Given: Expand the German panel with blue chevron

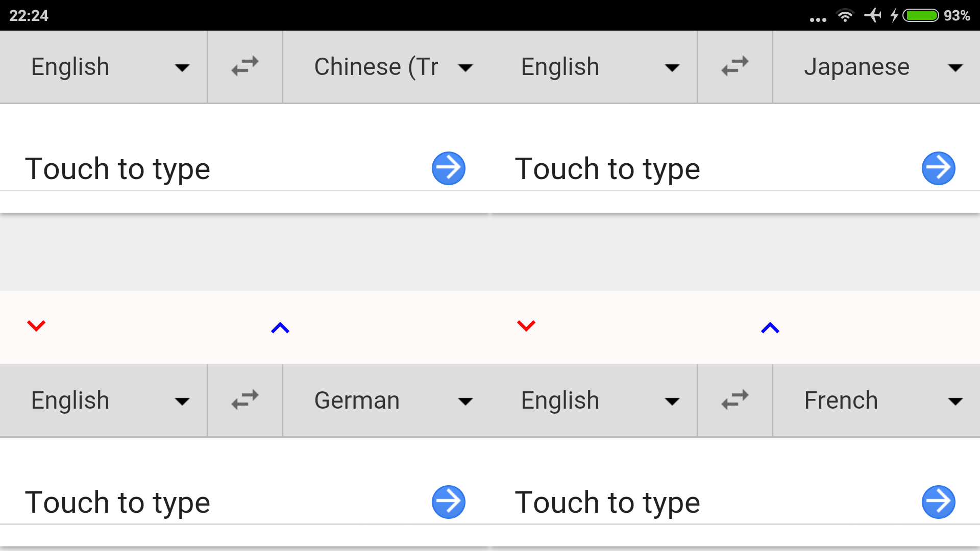Looking at the screenshot, I should pos(280,328).
